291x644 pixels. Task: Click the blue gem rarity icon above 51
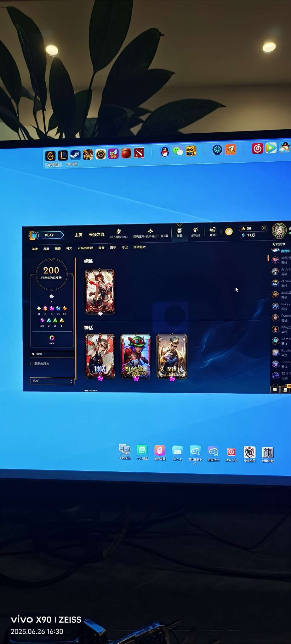click(x=58, y=308)
